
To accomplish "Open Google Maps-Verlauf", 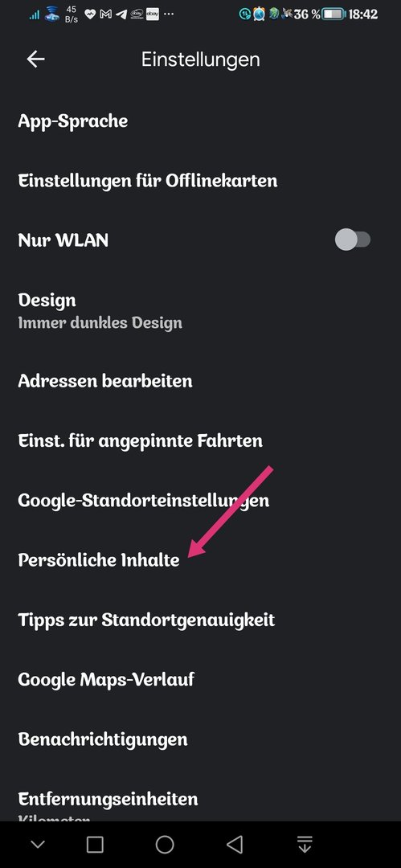I will [201, 680].
